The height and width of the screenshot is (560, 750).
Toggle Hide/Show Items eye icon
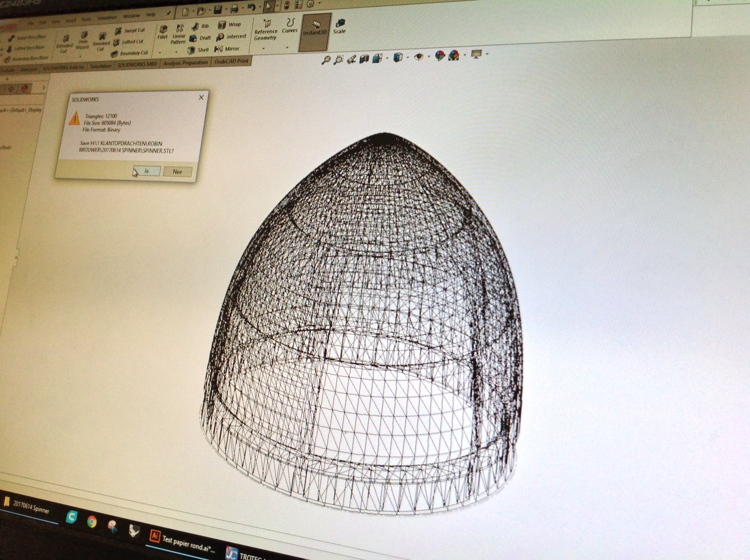419,57
